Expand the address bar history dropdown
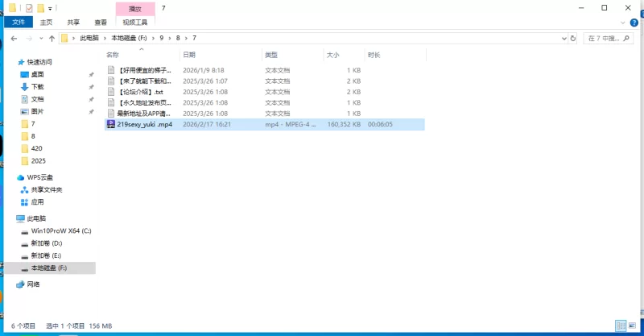The image size is (644, 336). pos(564,38)
